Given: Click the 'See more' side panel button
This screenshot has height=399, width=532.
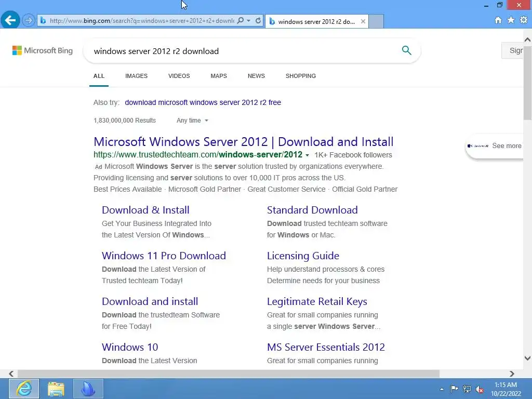Looking at the screenshot, I should click(x=495, y=146).
